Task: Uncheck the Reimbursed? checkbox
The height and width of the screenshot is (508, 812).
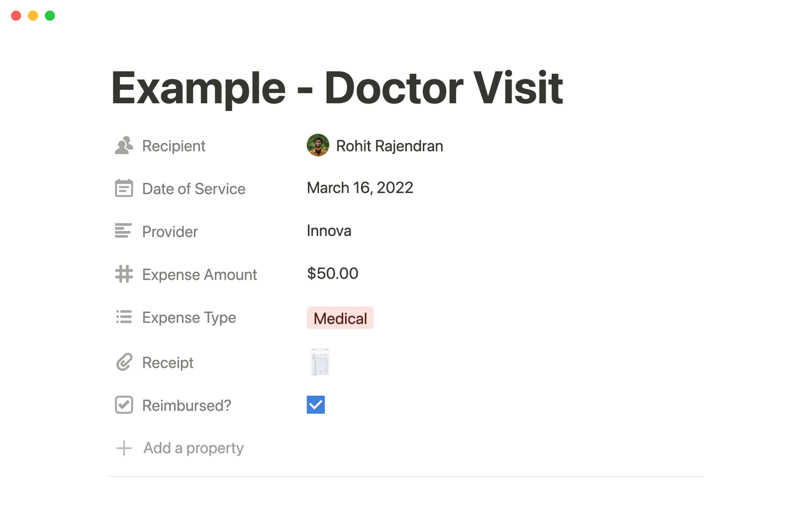Action: point(315,405)
